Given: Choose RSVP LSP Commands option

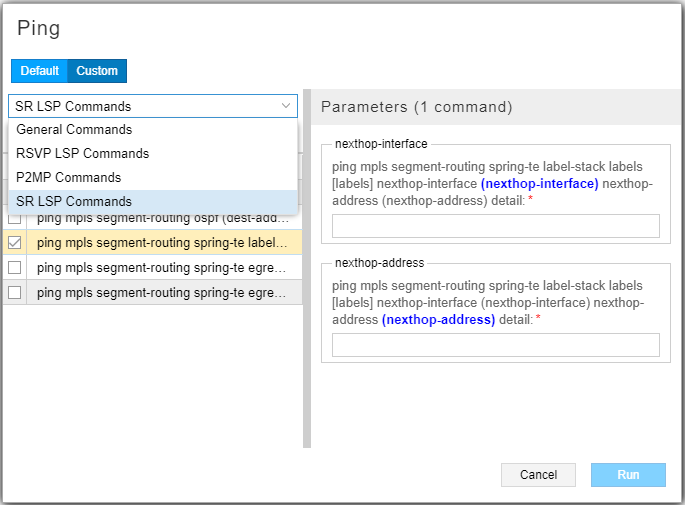Looking at the screenshot, I should [x=83, y=154].
